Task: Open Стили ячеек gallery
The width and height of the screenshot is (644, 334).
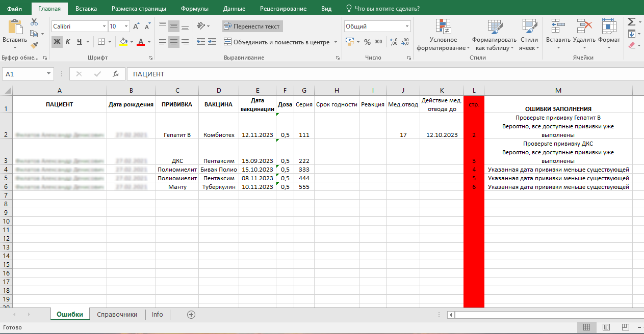Action: click(529, 35)
